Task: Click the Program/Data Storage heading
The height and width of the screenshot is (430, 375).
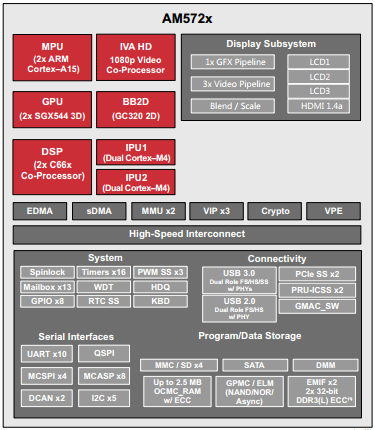Action: pos(250,336)
